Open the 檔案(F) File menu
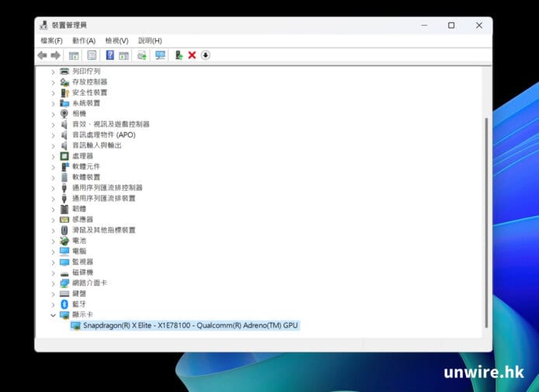Image resolution: width=539 pixels, height=392 pixels. 52,40
